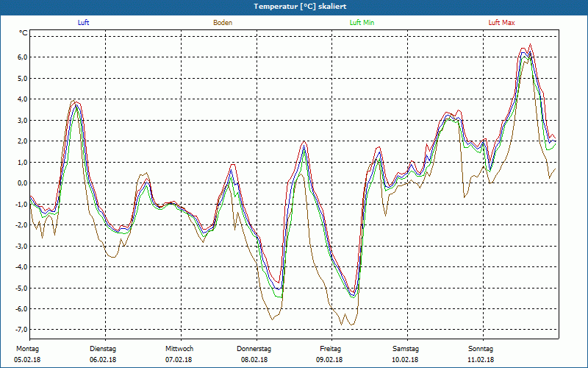Image resolution: width=588 pixels, height=368 pixels.
Task: Click the '-5,0' y-axis value
Action: [21, 288]
